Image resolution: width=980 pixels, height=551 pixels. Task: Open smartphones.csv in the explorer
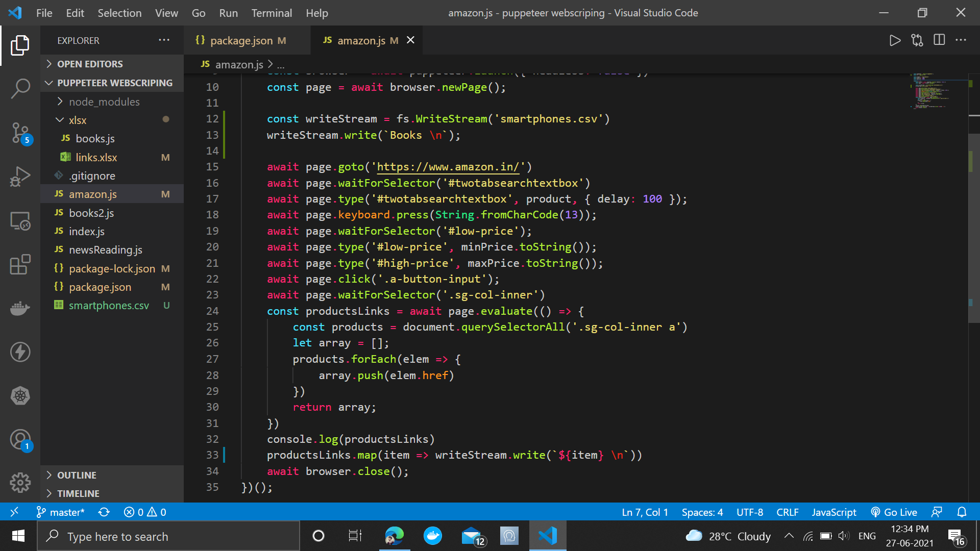(109, 306)
